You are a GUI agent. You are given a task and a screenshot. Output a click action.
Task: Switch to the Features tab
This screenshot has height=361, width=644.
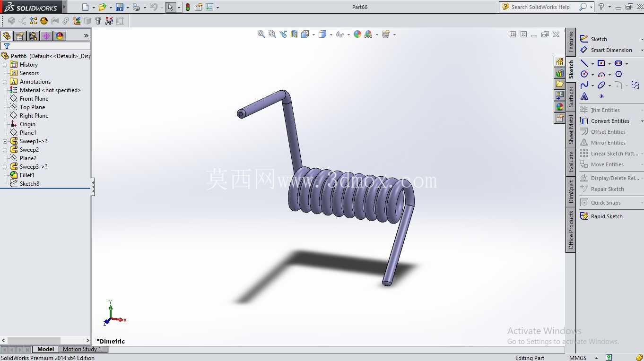click(571, 42)
